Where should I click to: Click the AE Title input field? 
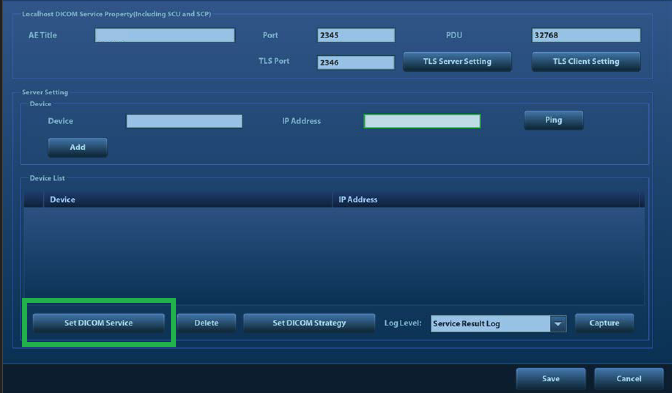pyautogui.click(x=165, y=35)
